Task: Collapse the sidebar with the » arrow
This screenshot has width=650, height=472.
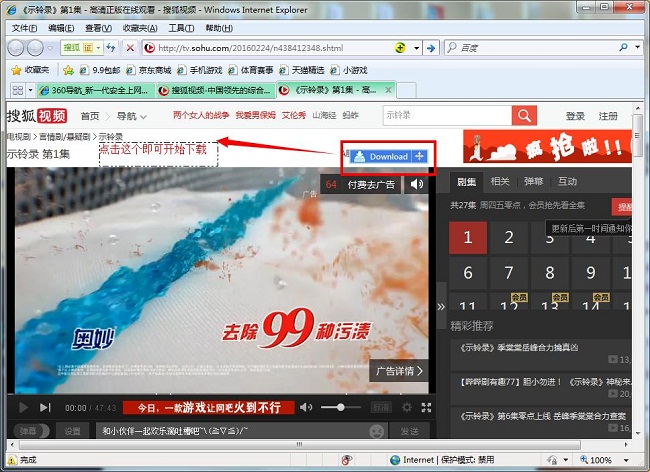Action: pyautogui.click(x=441, y=307)
